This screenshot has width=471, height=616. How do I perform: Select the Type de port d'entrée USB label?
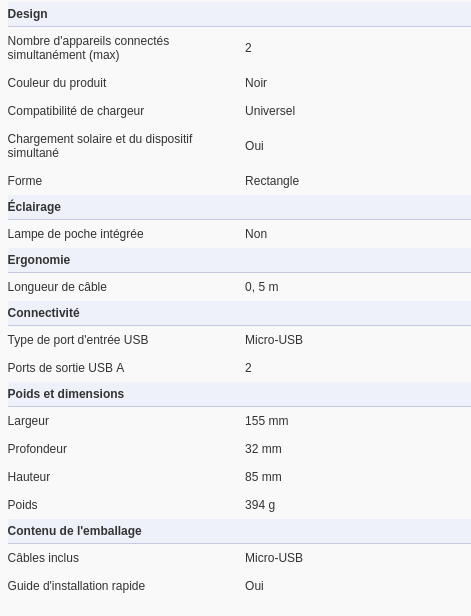click(x=78, y=340)
